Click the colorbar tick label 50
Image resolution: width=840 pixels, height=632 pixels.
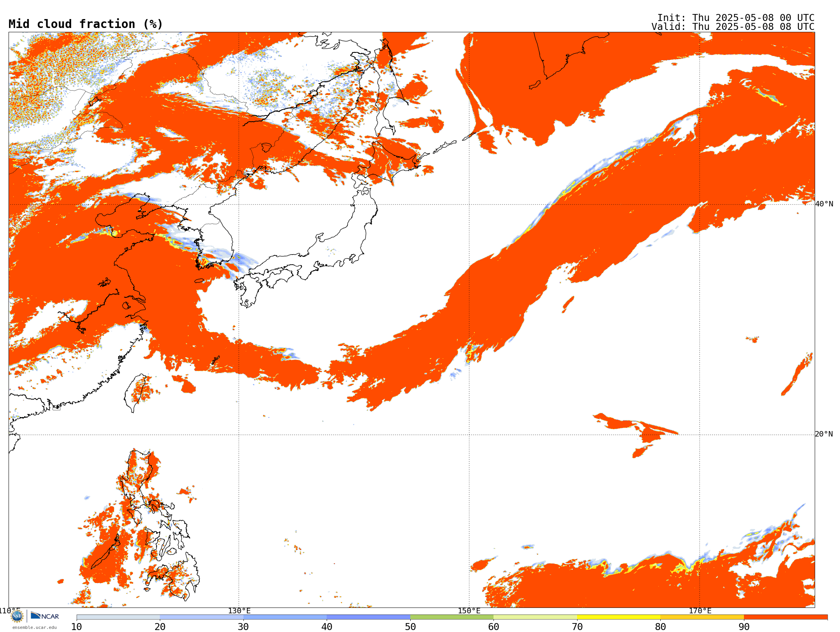[x=410, y=627]
